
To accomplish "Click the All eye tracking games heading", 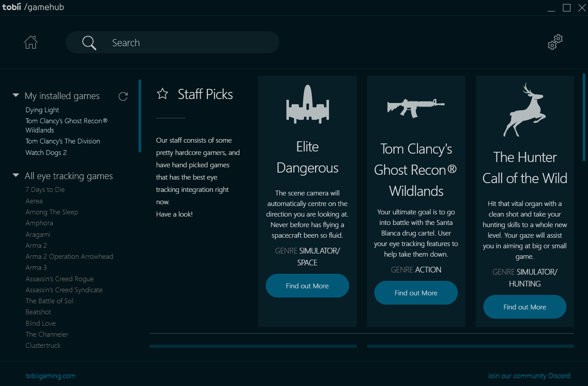I will coord(69,176).
